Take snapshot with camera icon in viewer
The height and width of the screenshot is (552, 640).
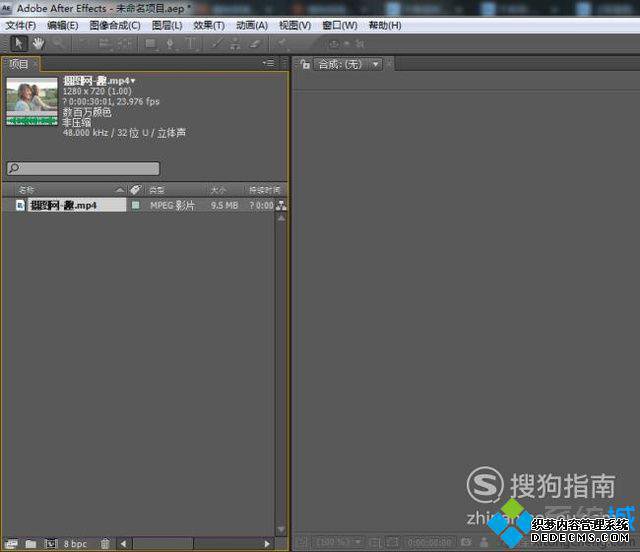click(466, 542)
